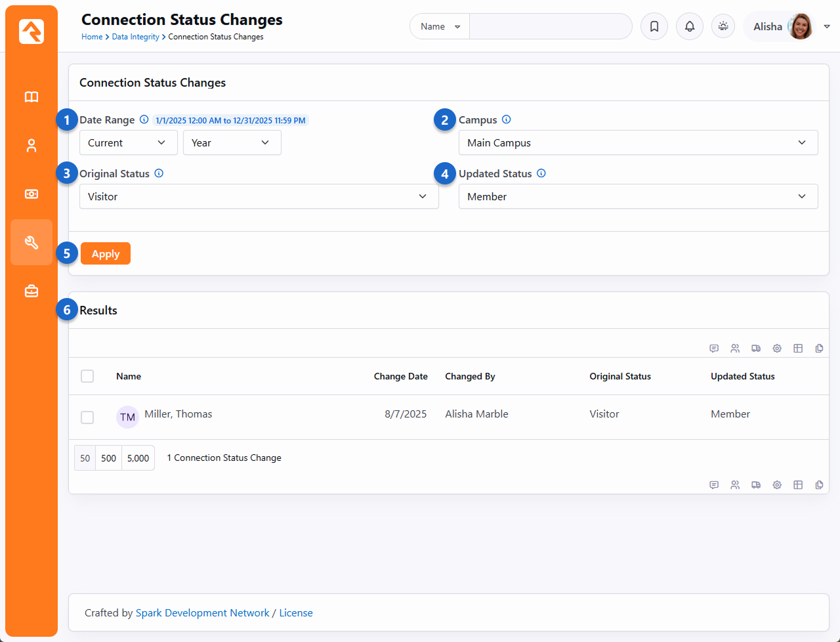Toggle the light/dark theme button
This screenshot has width=840, height=642.
pyautogui.click(x=723, y=27)
